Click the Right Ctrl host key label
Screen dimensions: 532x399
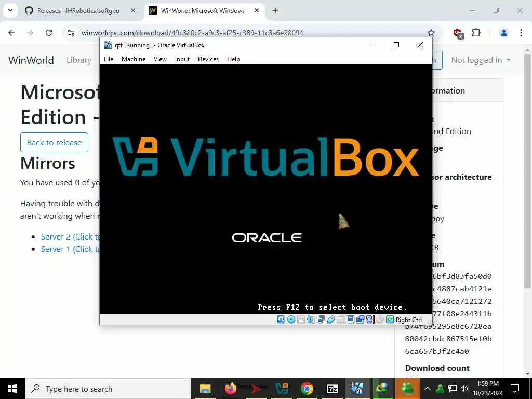click(409, 320)
